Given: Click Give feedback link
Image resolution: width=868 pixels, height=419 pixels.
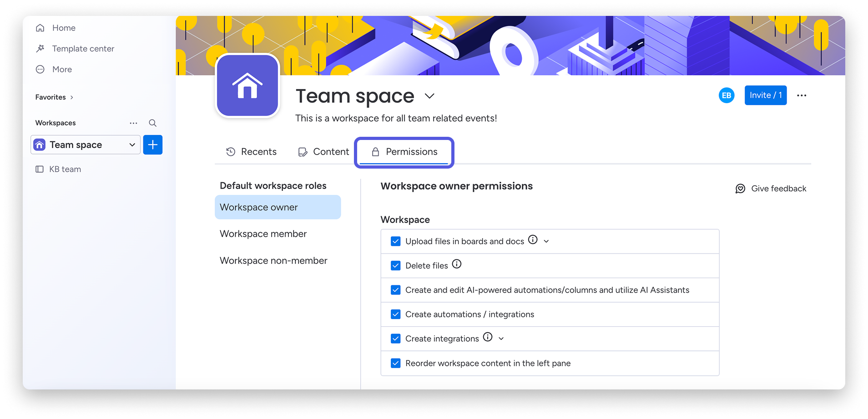Looking at the screenshot, I should coord(771,189).
